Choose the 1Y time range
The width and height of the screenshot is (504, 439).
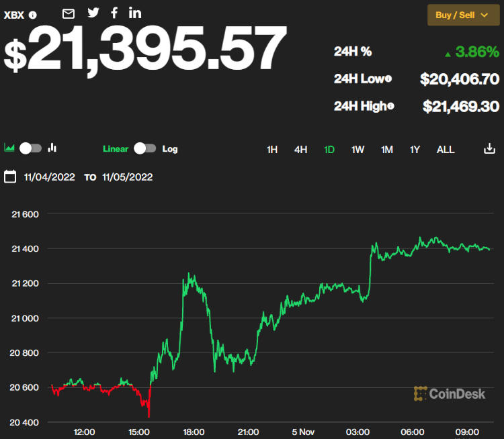pyautogui.click(x=415, y=149)
